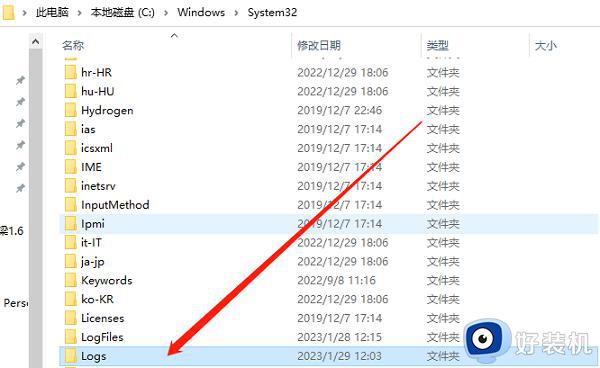Click the it-IT folder icon
600x368 pixels.
pyautogui.click(x=70, y=243)
